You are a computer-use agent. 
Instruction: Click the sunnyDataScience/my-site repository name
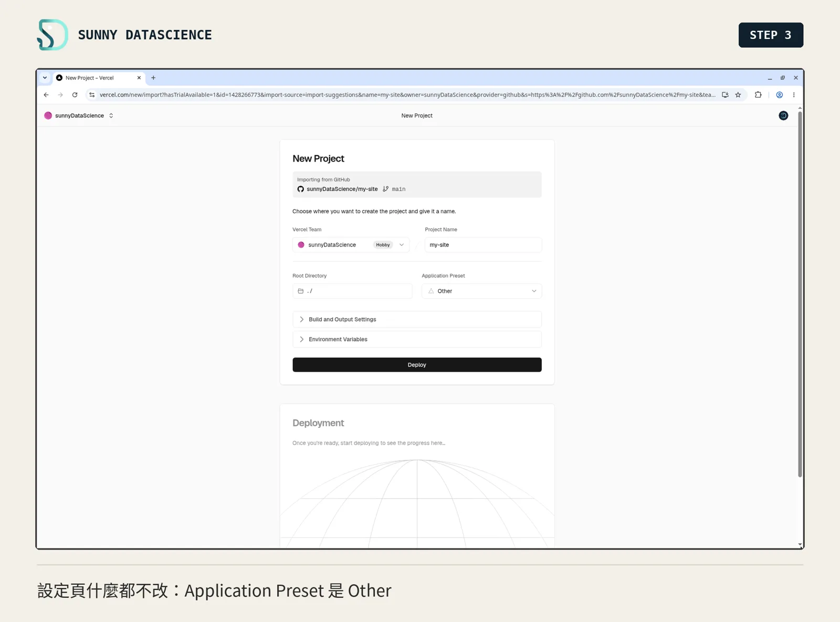coord(342,189)
